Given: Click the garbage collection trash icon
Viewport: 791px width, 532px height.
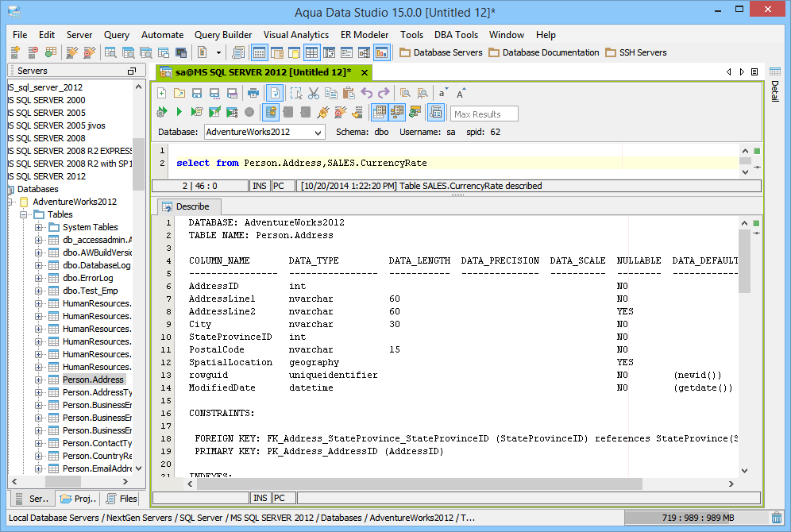Looking at the screenshot, I should pos(776,518).
